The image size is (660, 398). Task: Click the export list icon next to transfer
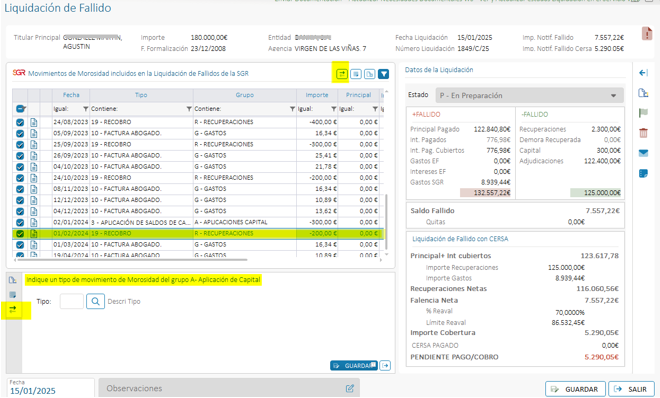(356, 74)
